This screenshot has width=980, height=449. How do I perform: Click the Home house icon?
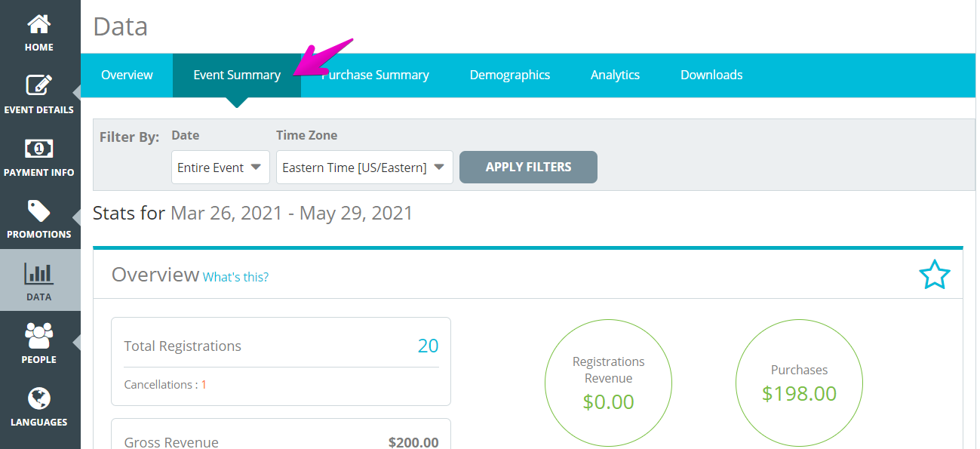(39, 23)
